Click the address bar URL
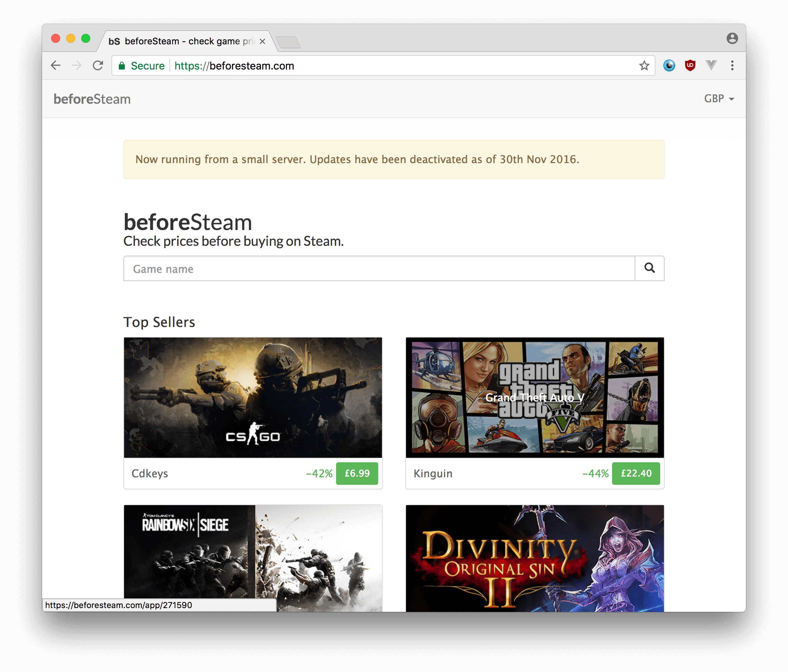The height and width of the screenshot is (672, 788). click(x=234, y=66)
